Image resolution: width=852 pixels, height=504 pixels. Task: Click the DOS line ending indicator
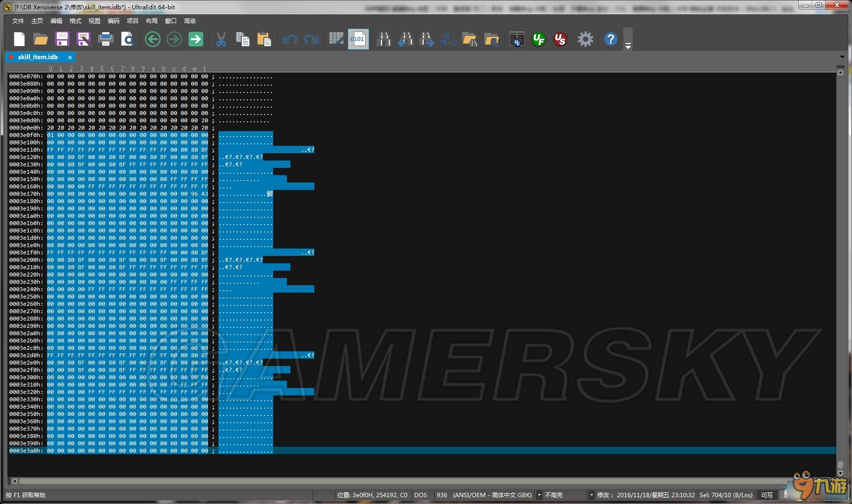click(421, 495)
